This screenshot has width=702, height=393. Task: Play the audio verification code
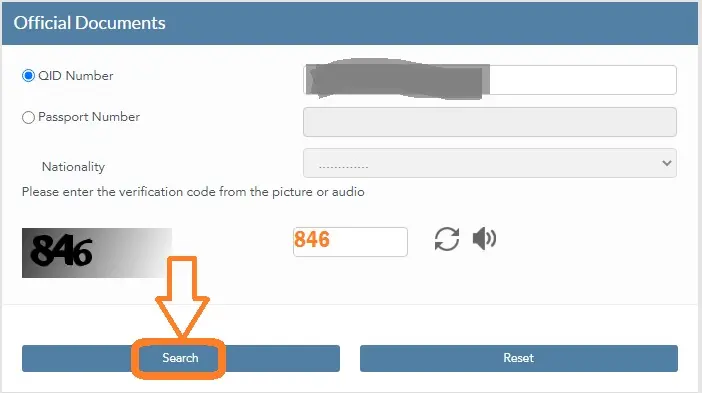[484, 239]
